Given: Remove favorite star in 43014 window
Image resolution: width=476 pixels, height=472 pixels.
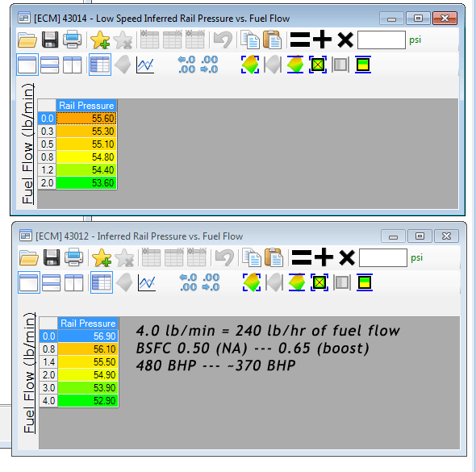Looking at the screenshot, I should coord(123,40).
